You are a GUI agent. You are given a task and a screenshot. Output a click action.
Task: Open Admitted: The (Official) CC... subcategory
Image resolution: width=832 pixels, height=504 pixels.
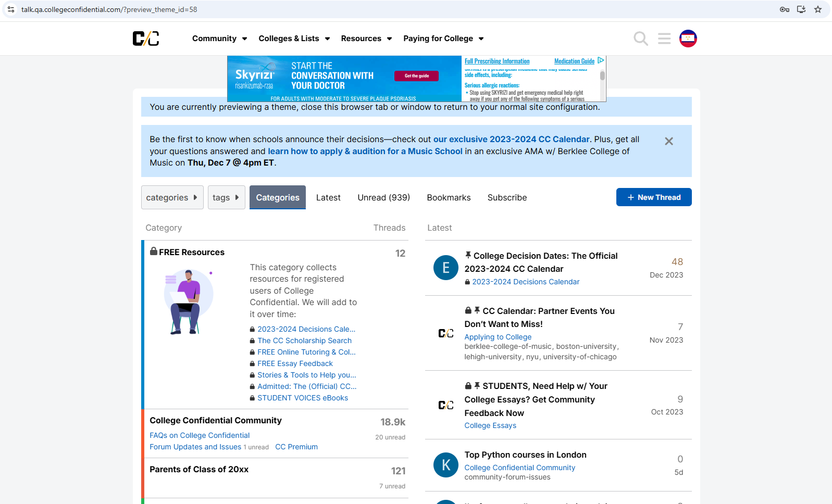[307, 386]
